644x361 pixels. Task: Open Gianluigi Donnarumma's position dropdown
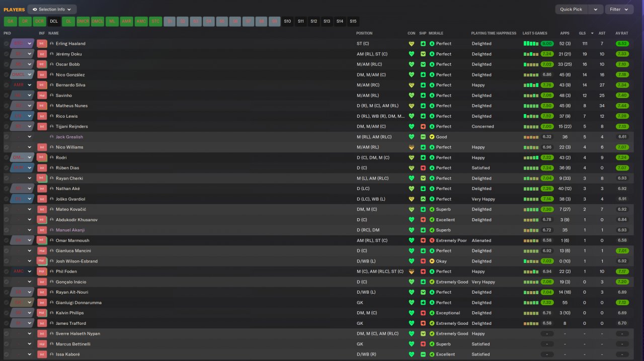(x=22, y=303)
